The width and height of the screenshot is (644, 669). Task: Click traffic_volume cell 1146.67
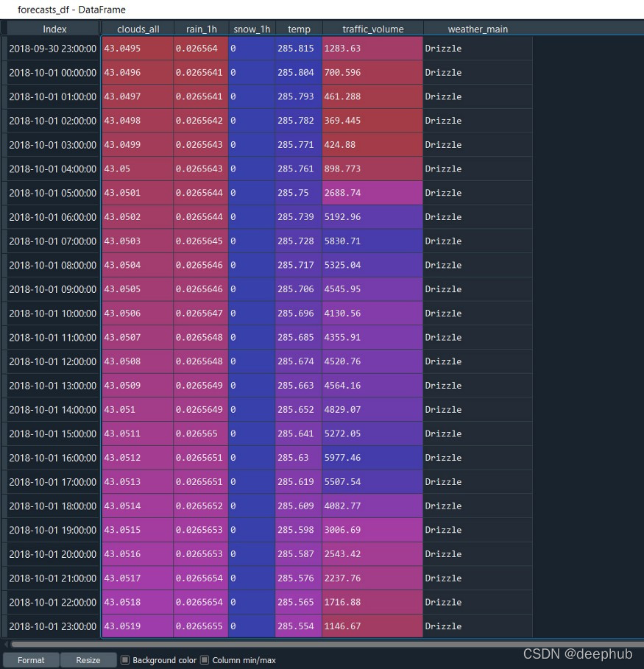372,626
